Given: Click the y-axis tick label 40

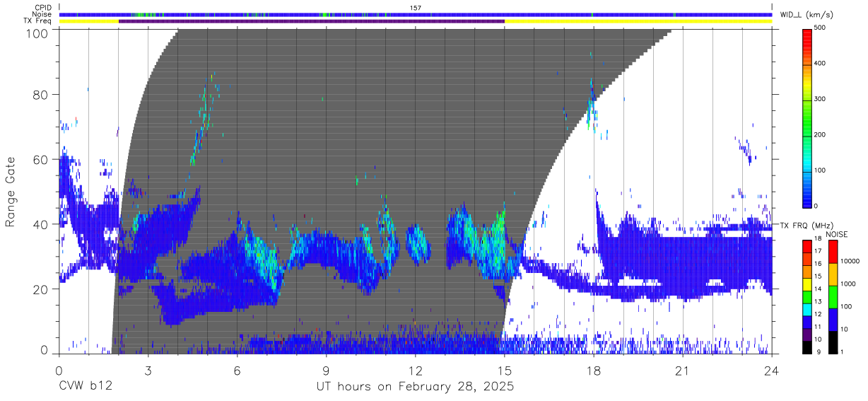Looking at the screenshot, I should click(42, 224).
